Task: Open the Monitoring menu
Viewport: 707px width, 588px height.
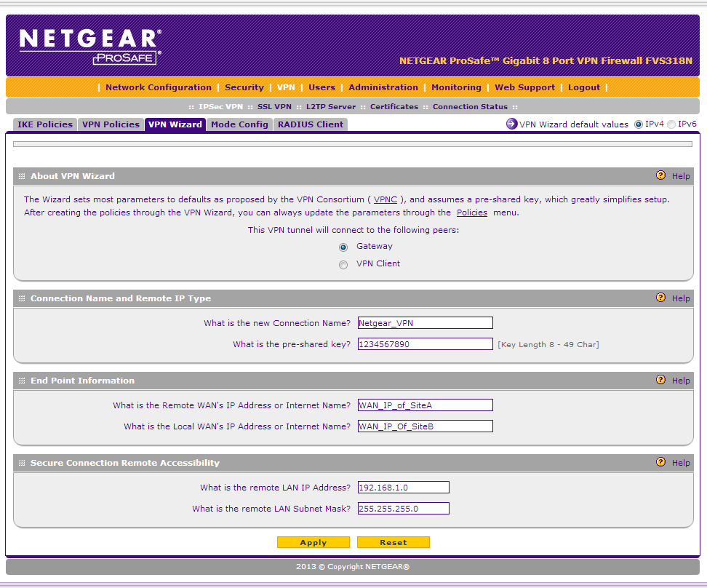Action: click(456, 87)
